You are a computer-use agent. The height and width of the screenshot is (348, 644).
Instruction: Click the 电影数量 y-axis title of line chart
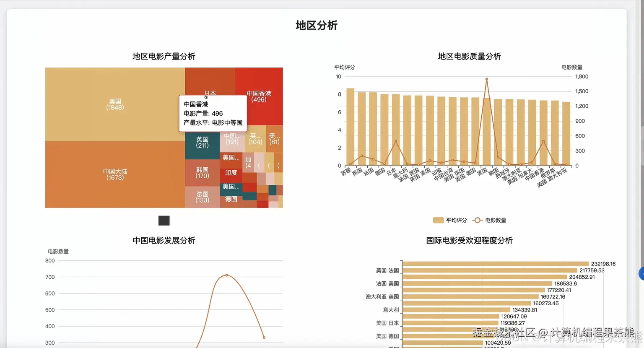coord(58,251)
